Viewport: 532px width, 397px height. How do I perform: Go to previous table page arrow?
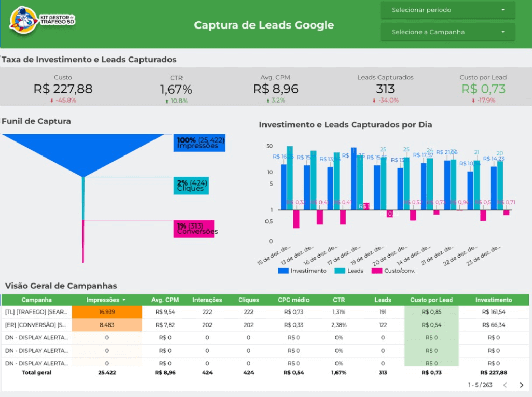pyautogui.click(x=506, y=385)
